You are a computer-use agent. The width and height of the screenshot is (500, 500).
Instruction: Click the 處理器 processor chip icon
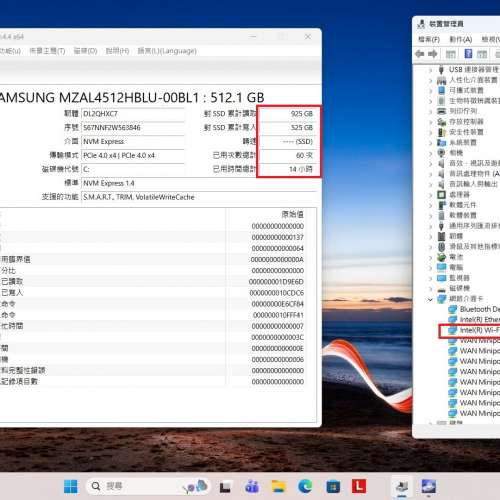tap(441, 194)
